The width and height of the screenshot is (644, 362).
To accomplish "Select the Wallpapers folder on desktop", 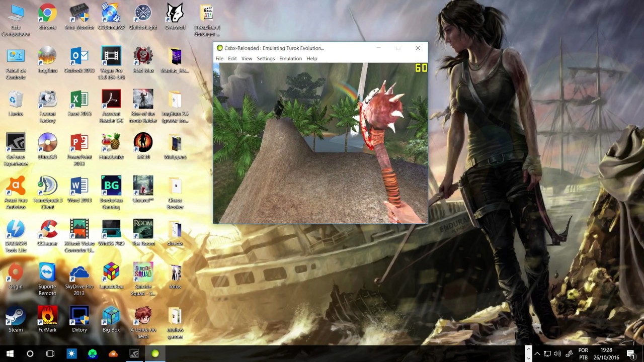I will click(x=175, y=147).
